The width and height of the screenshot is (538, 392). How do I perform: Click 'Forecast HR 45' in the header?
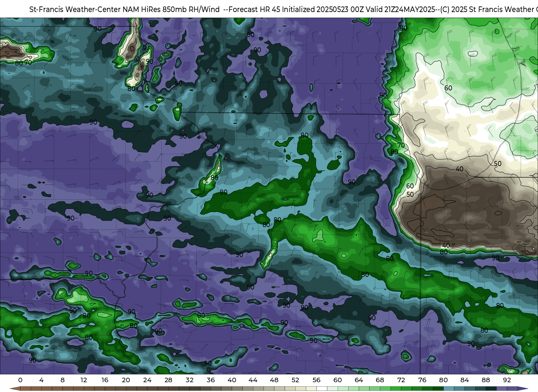254,10
